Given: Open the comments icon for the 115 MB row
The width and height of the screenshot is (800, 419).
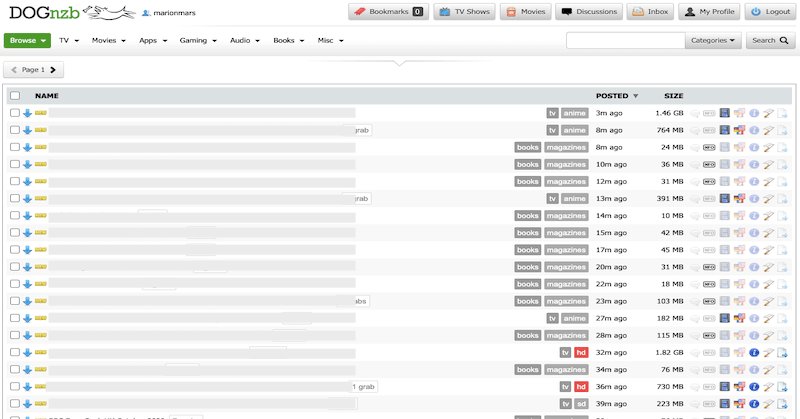Looking at the screenshot, I should click(x=695, y=335).
